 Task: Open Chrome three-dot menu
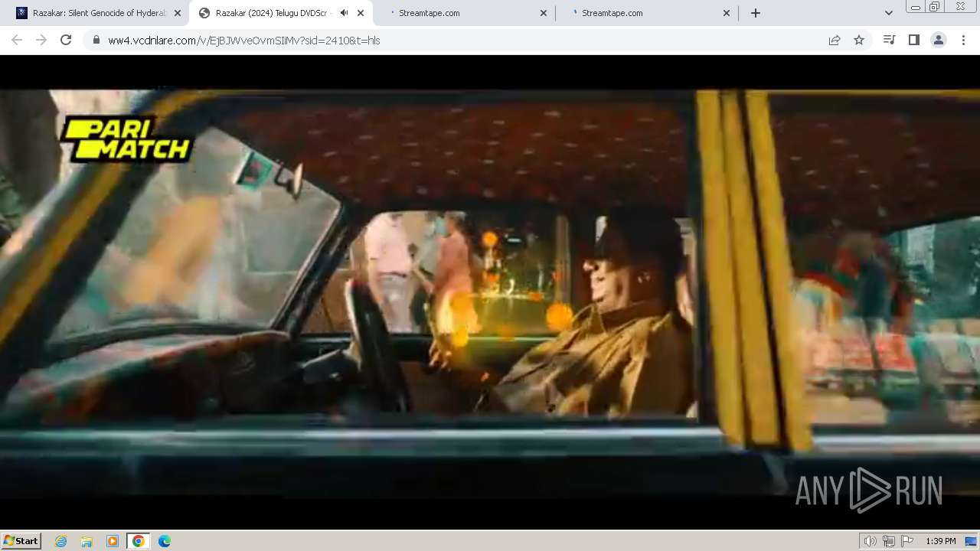coord(963,40)
